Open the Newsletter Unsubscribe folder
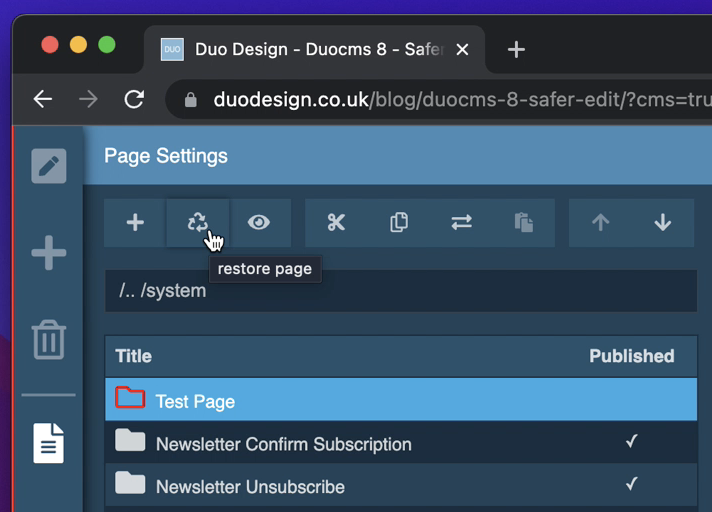Screen dimensions: 712x512 tap(250, 487)
